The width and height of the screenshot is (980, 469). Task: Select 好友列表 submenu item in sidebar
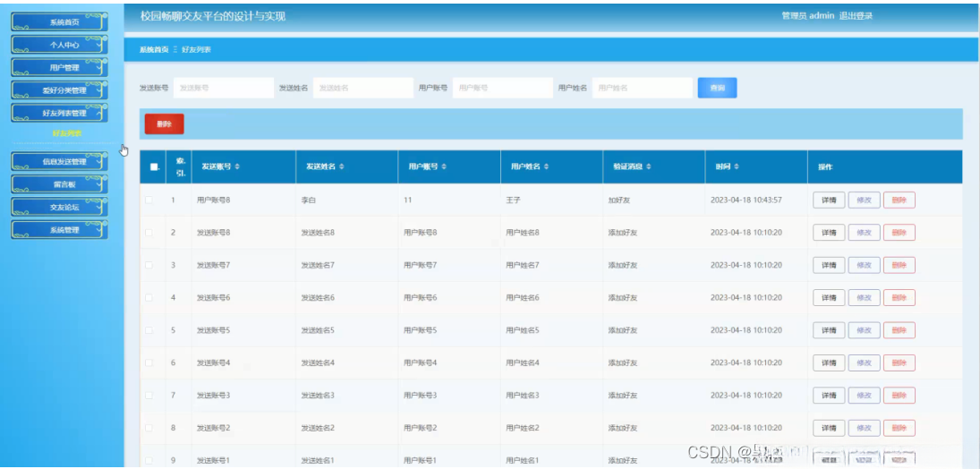pyautogui.click(x=67, y=133)
